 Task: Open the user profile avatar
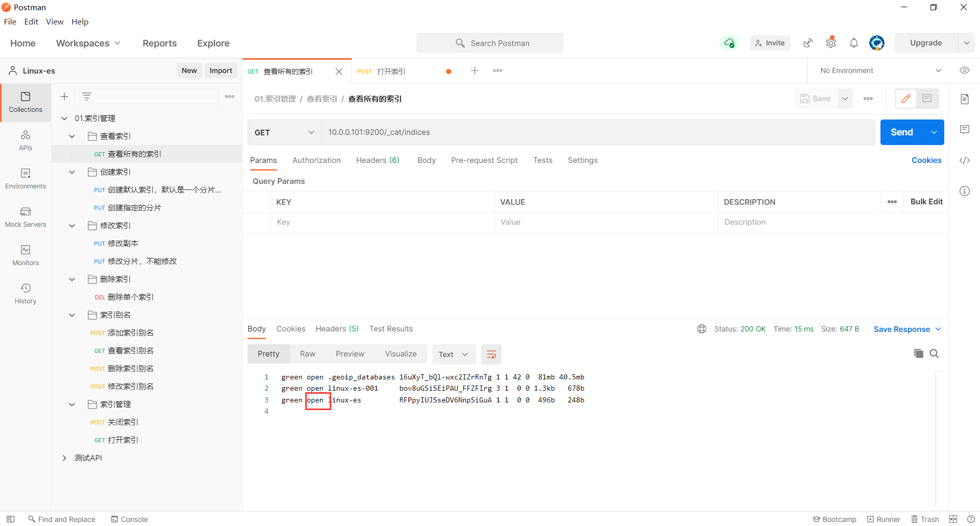click(x=877, y=43)
